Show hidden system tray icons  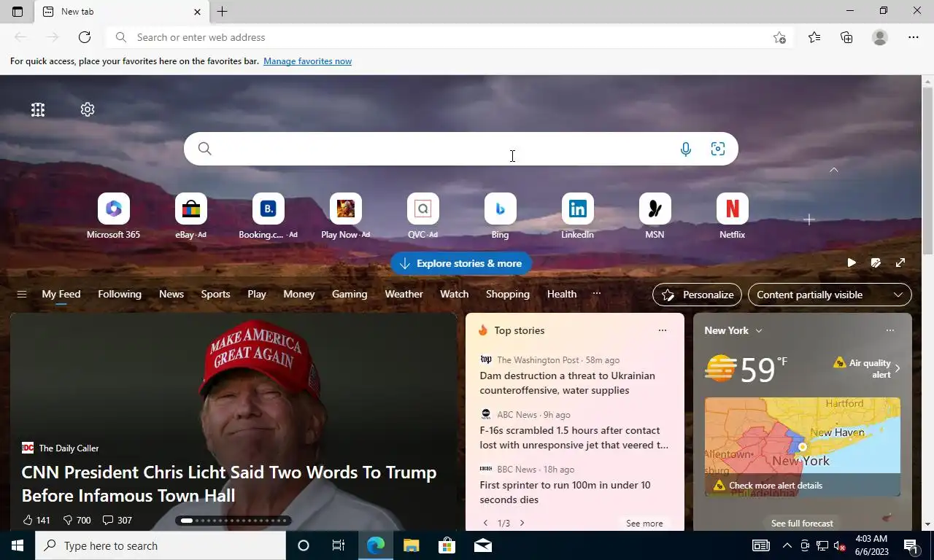point(787,545)
